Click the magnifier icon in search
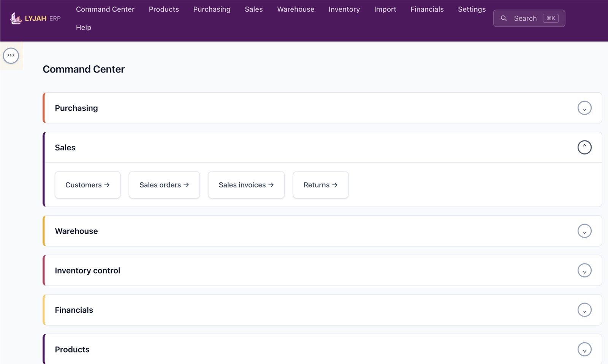 pos(503,18)
